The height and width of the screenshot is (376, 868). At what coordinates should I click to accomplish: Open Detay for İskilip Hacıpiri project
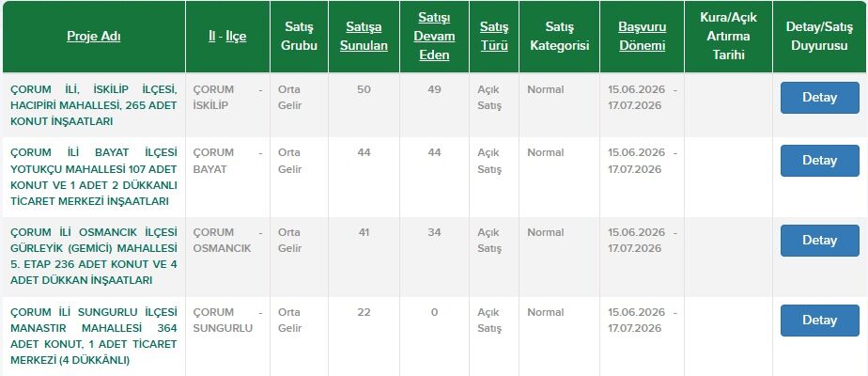tap(820, 98)
